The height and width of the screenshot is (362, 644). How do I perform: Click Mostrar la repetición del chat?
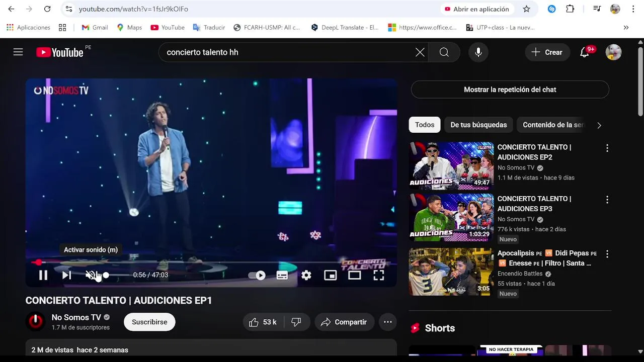[x=510, y=89]
